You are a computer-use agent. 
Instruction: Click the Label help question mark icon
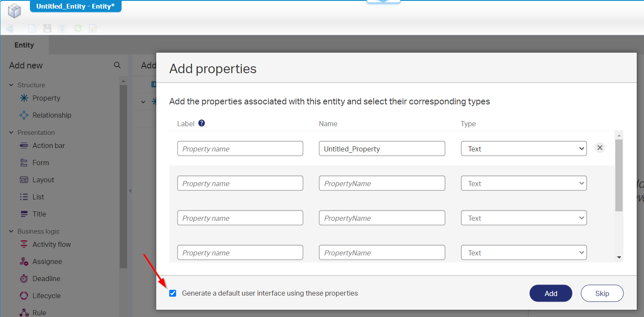point(202,123)
